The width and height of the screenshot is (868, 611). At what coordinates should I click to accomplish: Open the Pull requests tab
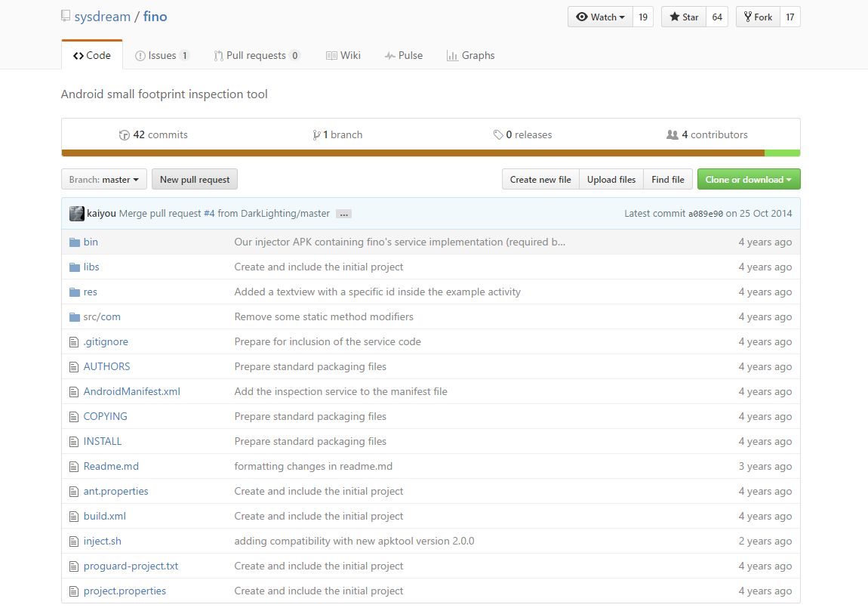[257, 55]
